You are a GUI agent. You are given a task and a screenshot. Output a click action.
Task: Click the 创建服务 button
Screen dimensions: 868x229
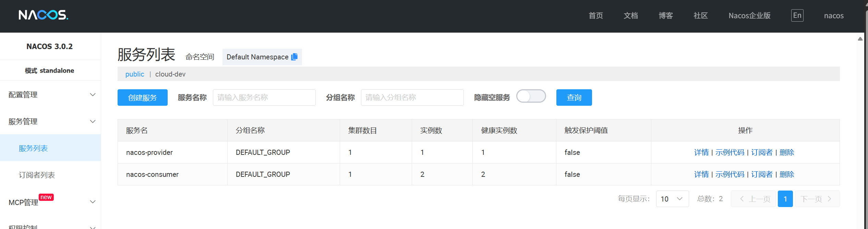(x=143, y=98)
